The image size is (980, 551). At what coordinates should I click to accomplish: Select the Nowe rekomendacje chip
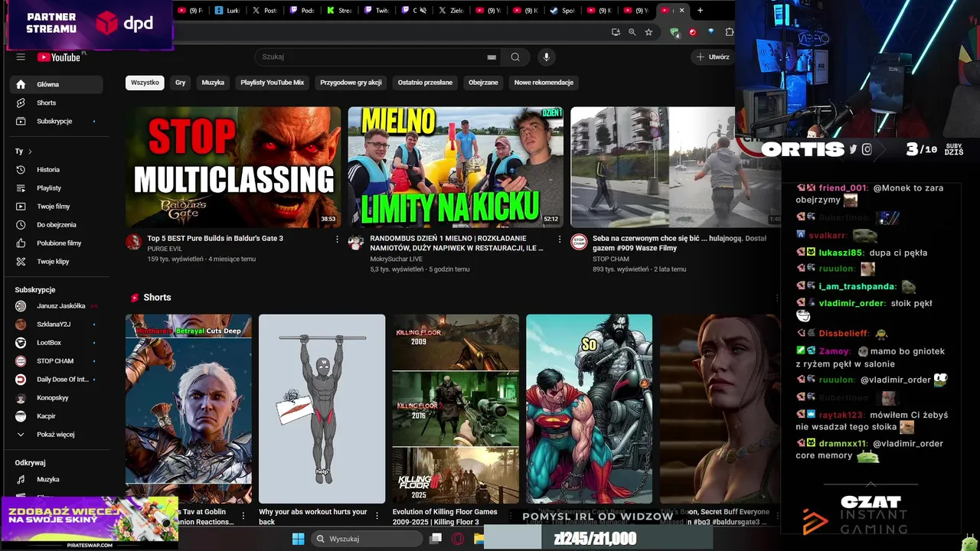[x=544, y=83]
